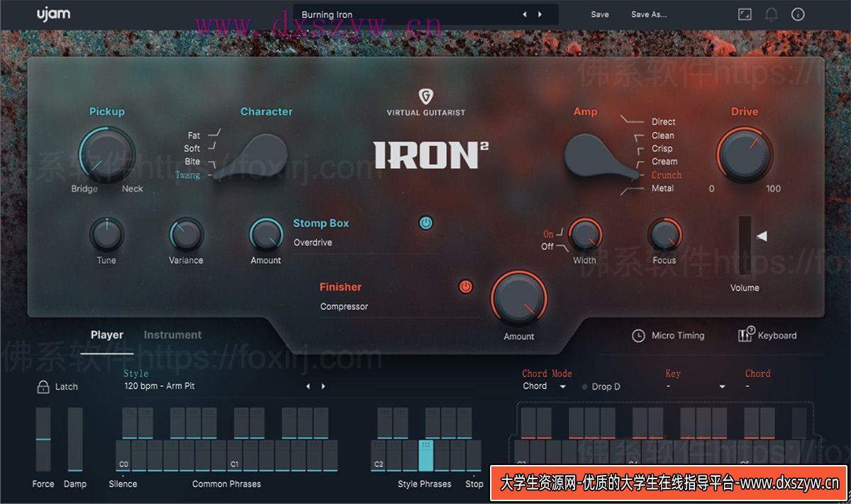The image size is (851, 504).
Task: Go to next preset arrow
Action: 540,14
